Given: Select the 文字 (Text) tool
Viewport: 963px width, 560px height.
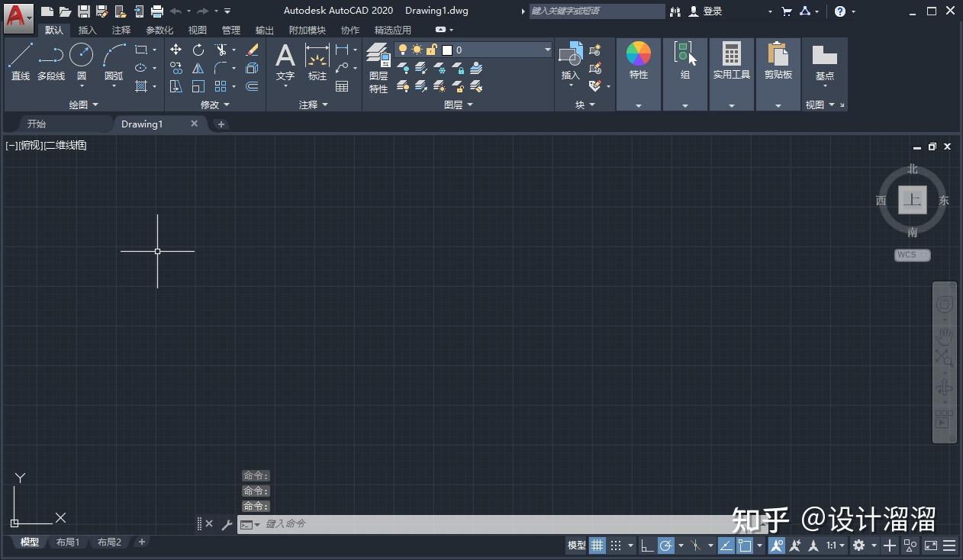Looking at the screenshot, I should coord(285,61).
